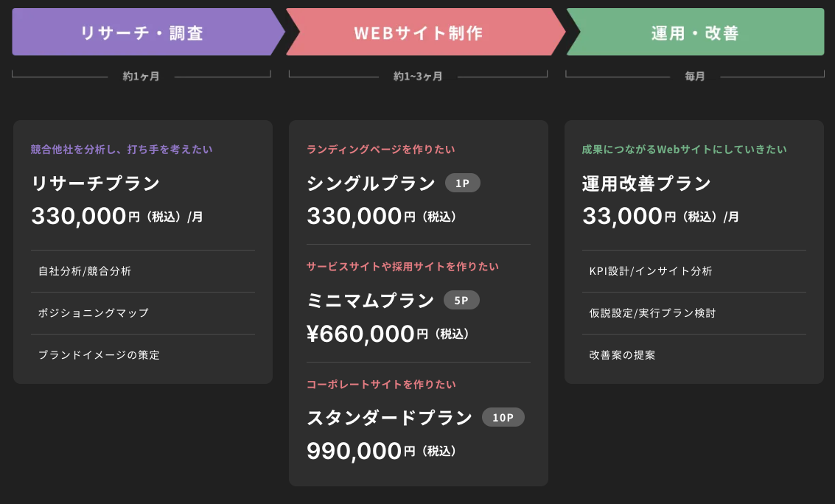835x504 pixels.
Task: Click the 自社分析/競合分析 feature row
Action: [85, 271]
